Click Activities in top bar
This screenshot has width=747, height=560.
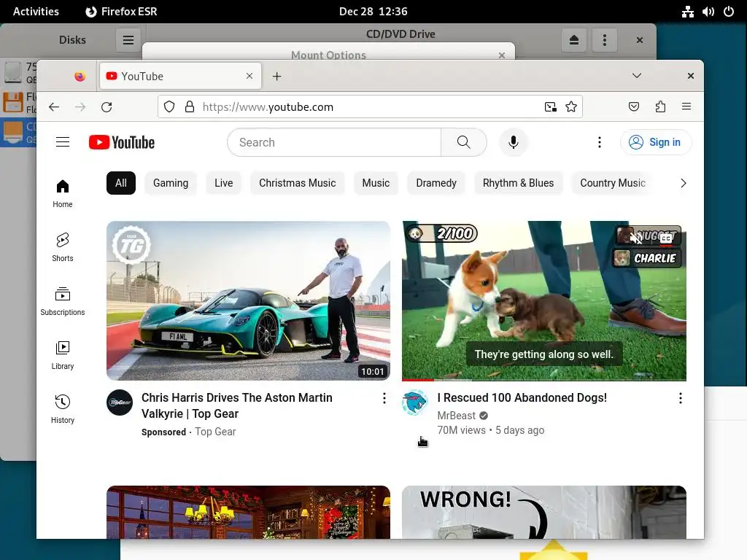pos(36,12)
